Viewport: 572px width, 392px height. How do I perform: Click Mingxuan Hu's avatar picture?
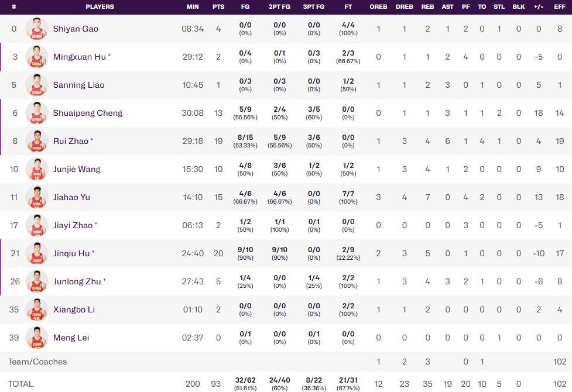coord(37,57)
